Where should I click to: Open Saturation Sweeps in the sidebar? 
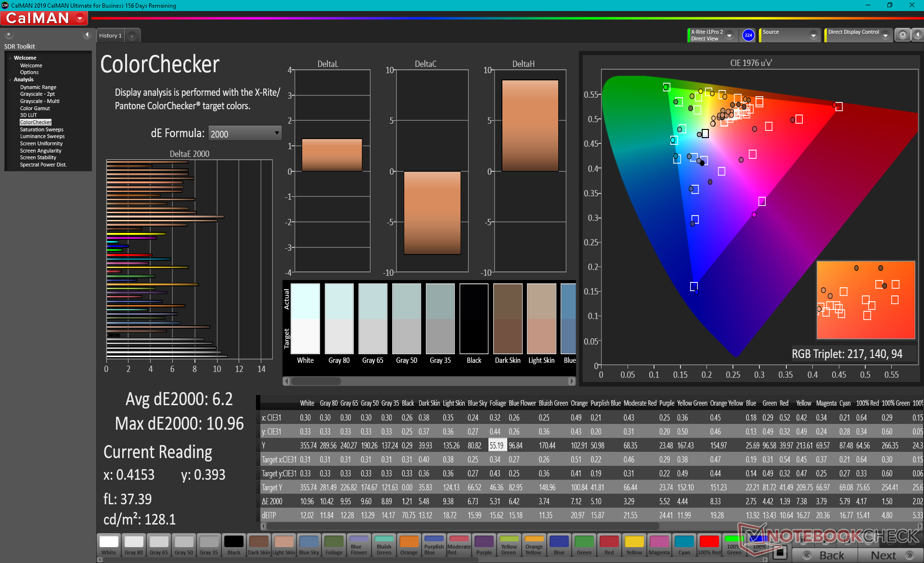coord(41,129)
